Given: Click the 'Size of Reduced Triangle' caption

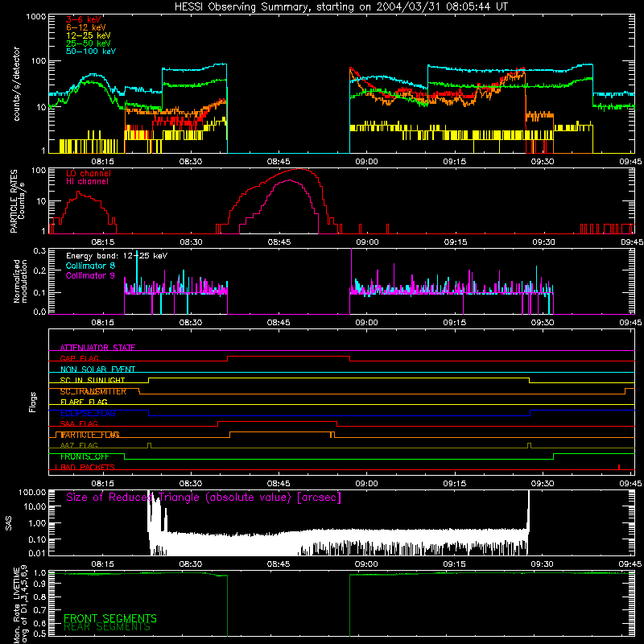Looking at the screenshot, I should pyautogui.click(x=204, y=497).
